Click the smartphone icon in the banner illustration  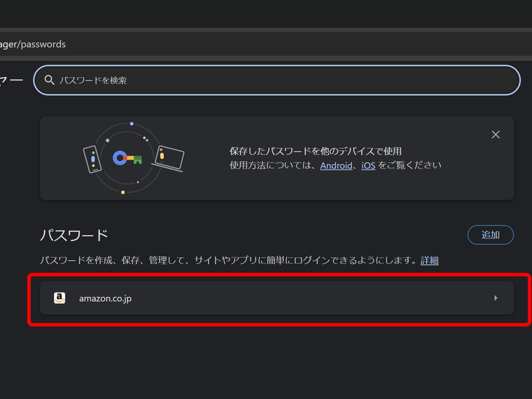tap(93, 159)
